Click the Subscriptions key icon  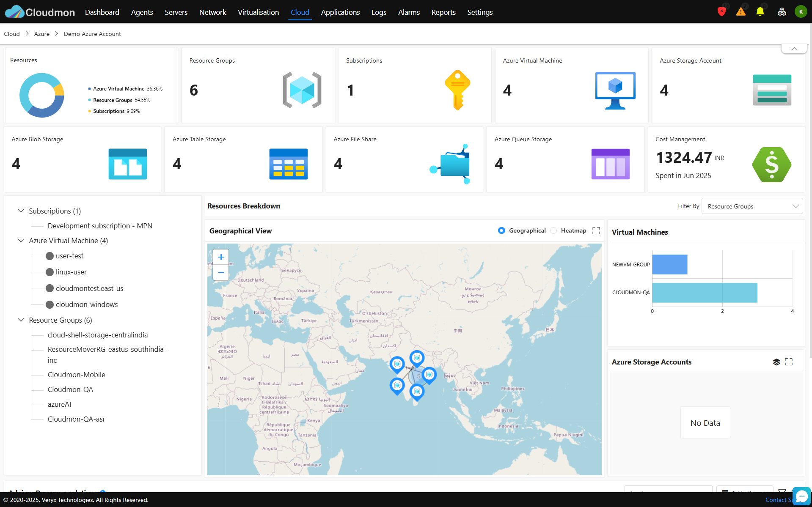tap(457, 90)
